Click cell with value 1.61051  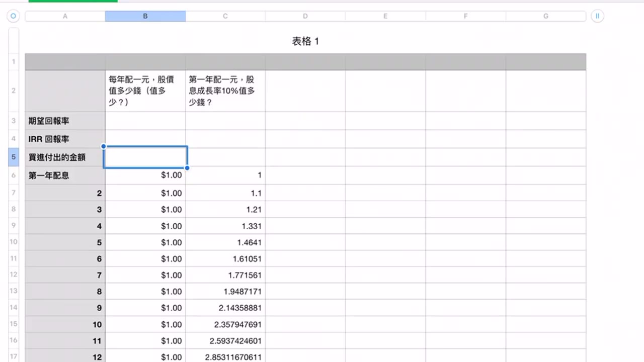tap(225, 259)
